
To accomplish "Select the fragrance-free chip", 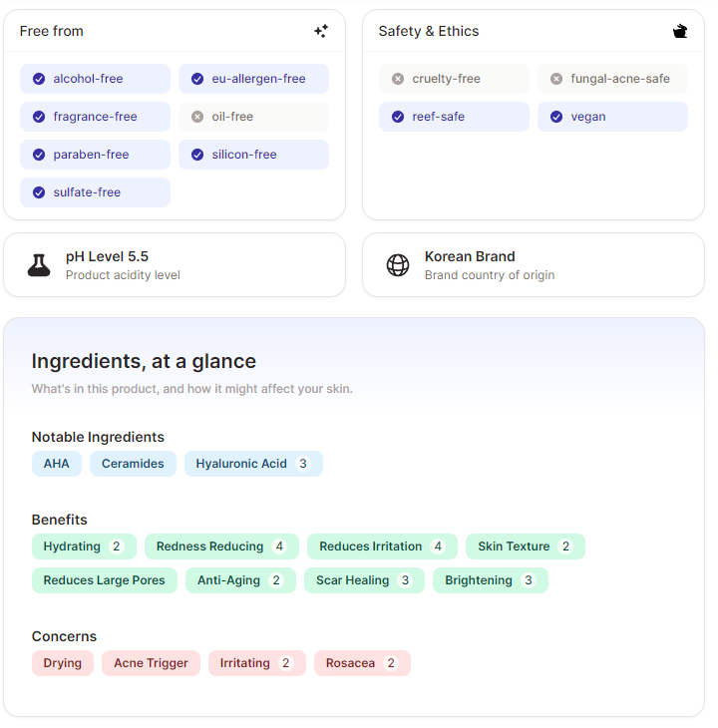I will (95, 117).
